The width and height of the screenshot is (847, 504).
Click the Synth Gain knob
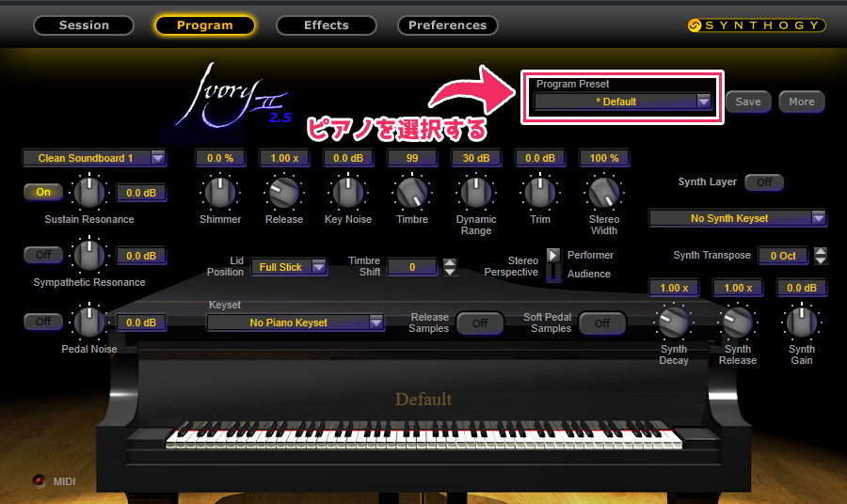802,323
